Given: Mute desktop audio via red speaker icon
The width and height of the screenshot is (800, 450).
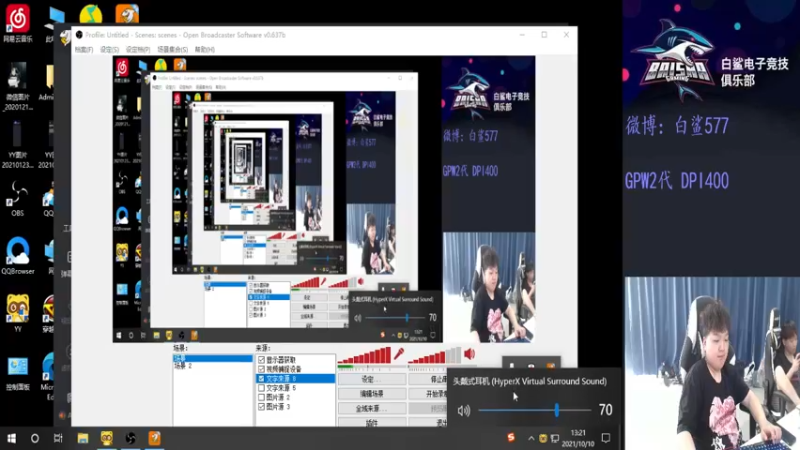Looking at the screenshot, I should pyautogui.click(x=469, y=354).
